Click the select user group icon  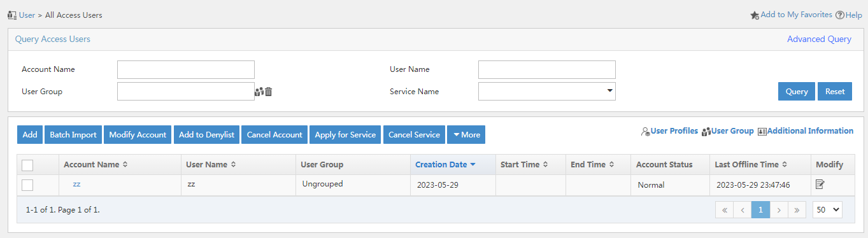click(x=259, y=92)
